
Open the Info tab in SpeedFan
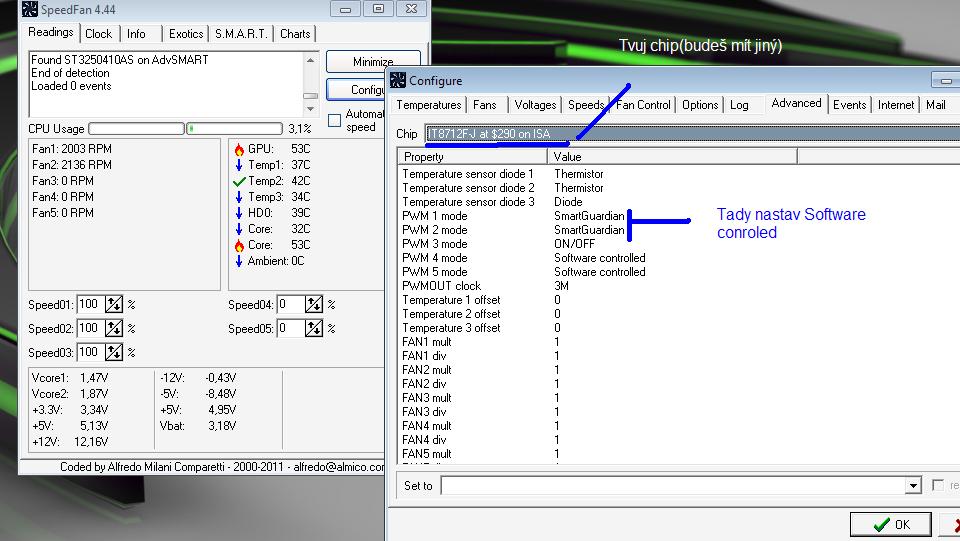(136, 34)
